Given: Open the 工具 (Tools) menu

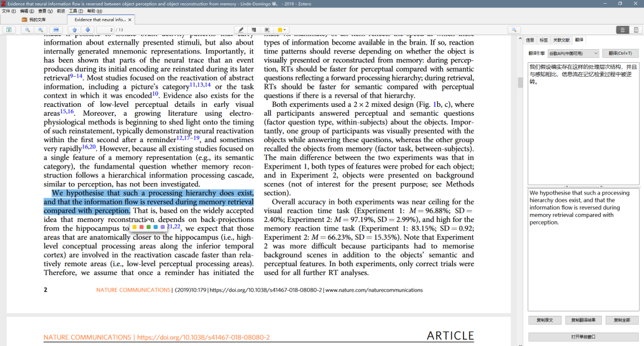Looking at the screenshot, I should tap(76, 11).
